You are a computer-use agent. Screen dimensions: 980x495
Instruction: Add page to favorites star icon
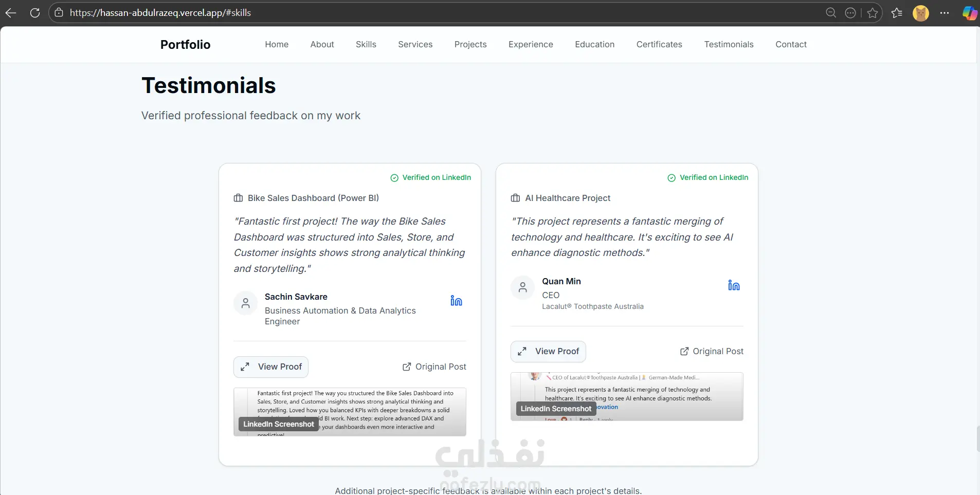click(873, 13)
